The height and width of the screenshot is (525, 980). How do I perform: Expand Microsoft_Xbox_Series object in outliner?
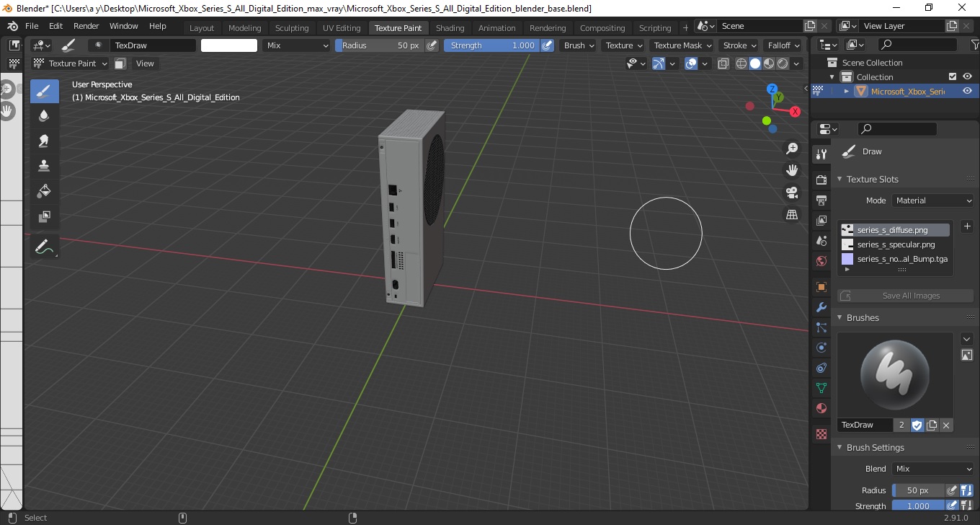847,91
